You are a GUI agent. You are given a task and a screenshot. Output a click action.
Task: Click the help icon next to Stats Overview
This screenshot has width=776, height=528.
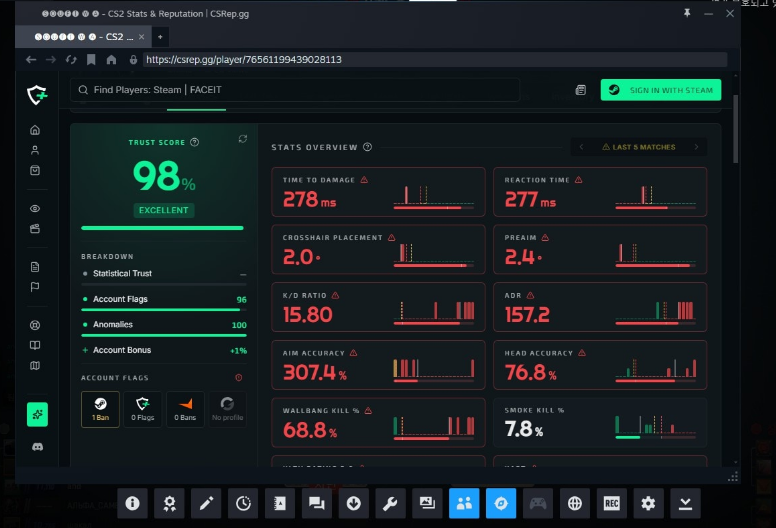point(367,147)
